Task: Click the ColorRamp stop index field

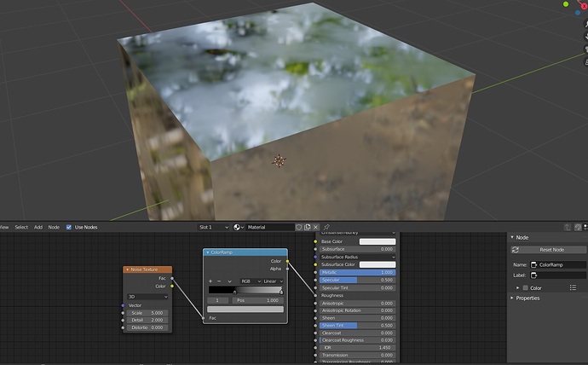Action: tap(217, 300)
